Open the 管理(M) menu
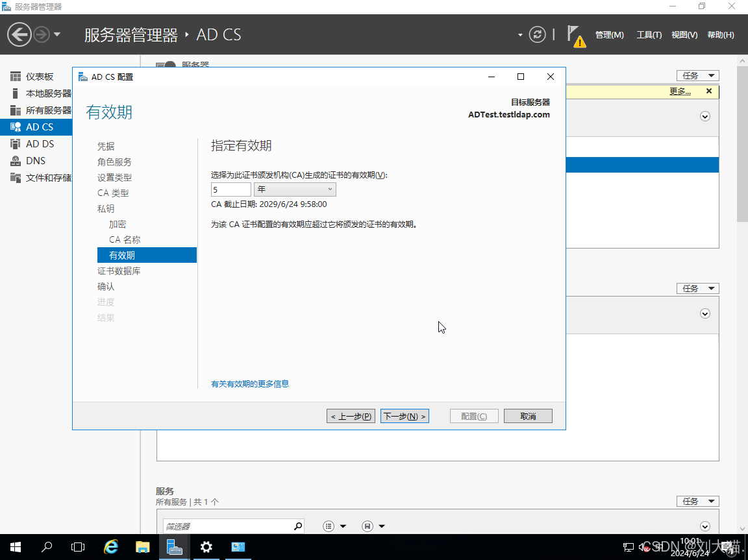 pyautogui.click(x=609, y=35)
